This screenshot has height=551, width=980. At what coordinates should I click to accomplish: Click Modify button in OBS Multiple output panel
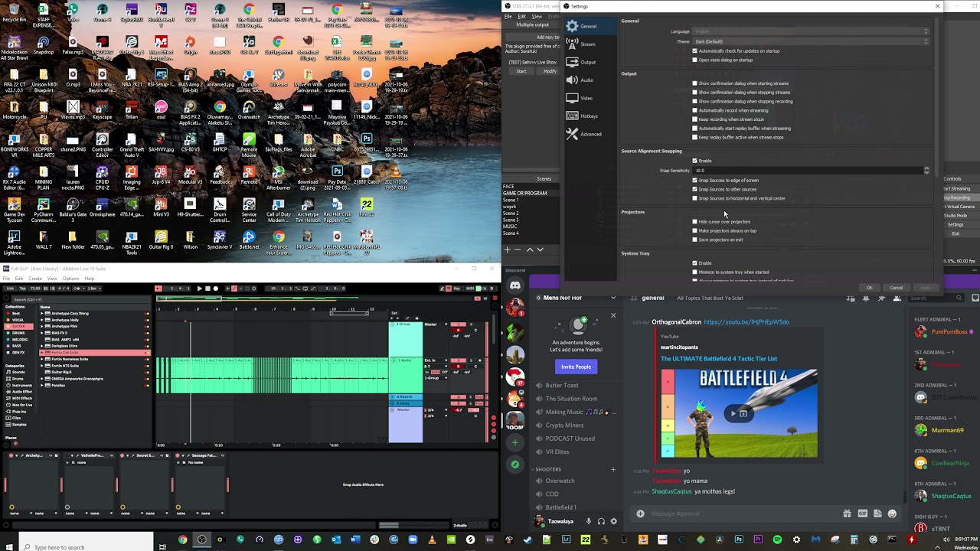coord(550,71)
